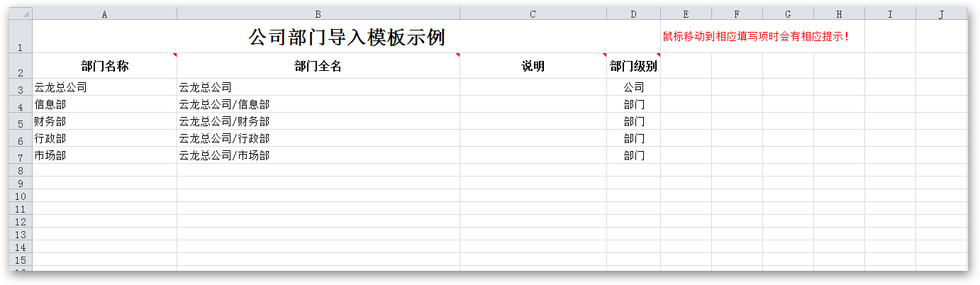Click the cell with 云龙总公司/行政部
The height and width of the screenshot is (285, 980).
318,139
